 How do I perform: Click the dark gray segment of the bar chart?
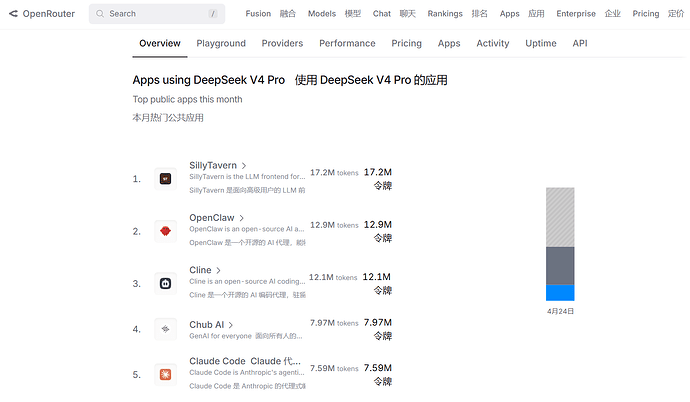(560, 266)
